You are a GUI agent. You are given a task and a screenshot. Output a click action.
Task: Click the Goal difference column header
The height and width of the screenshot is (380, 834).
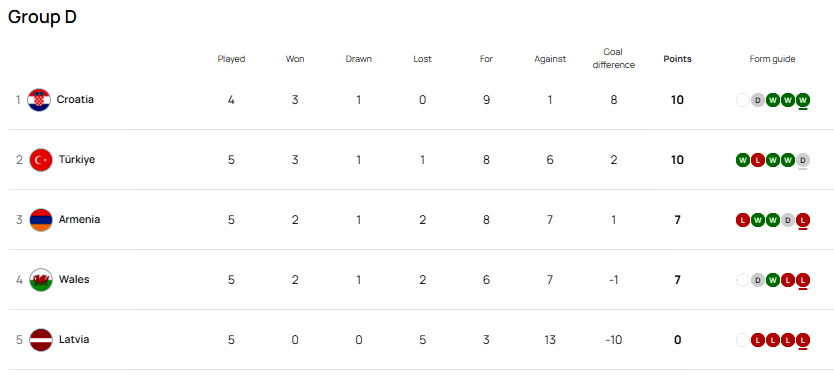coord(613,59)
